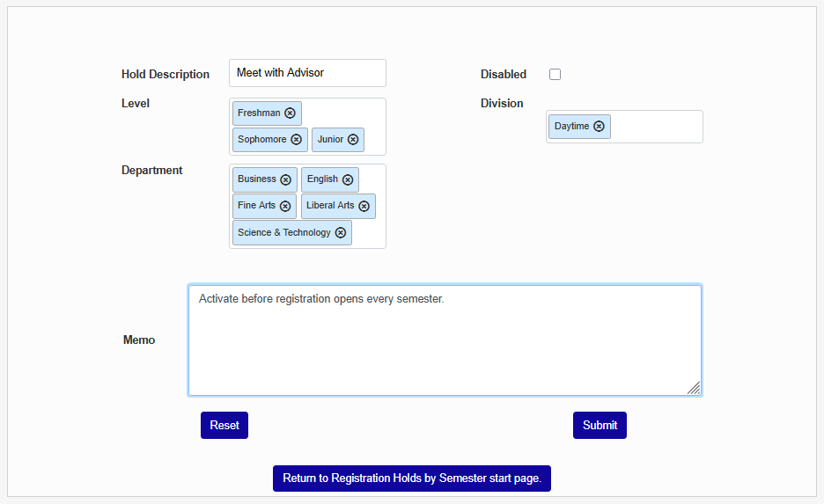The image size is (824, 504).
Task: Remove the Liberal Arts department tag
Action: pyautogui.click(x=364, y=206)
